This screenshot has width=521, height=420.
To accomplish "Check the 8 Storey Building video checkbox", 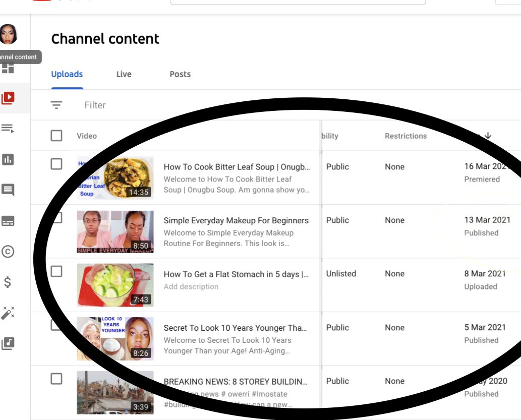I will tap(56, 379).
